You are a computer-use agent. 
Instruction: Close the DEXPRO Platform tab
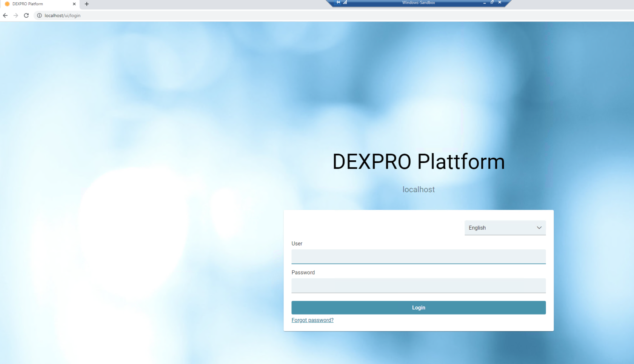74,4
